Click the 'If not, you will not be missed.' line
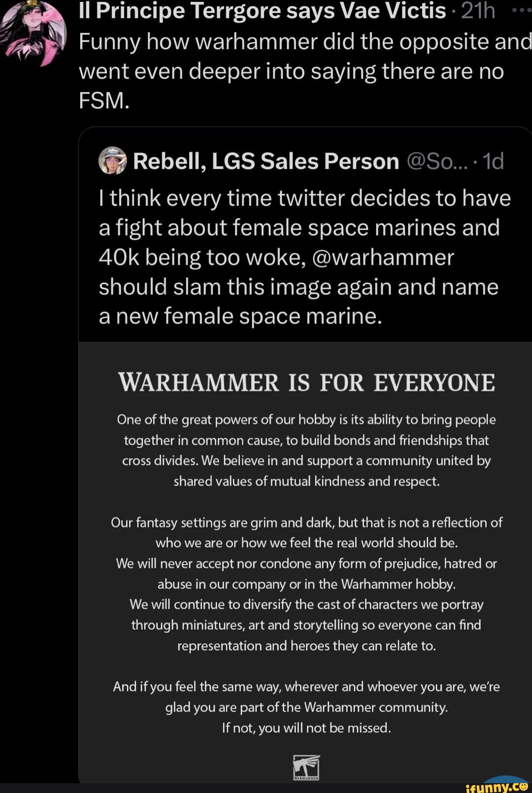This screenshot has height=793, width=532. pyautogui.click(x=306, y=728)
